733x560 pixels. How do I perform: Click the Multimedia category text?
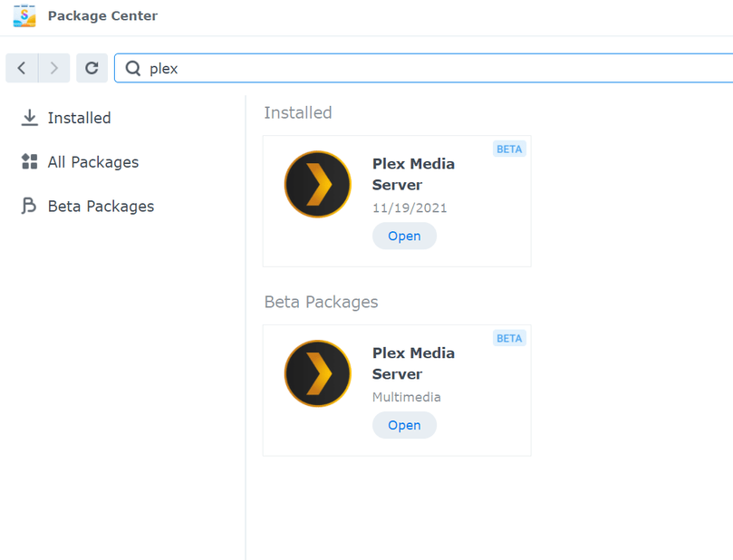pyautogui.click(x=407, y=397)
